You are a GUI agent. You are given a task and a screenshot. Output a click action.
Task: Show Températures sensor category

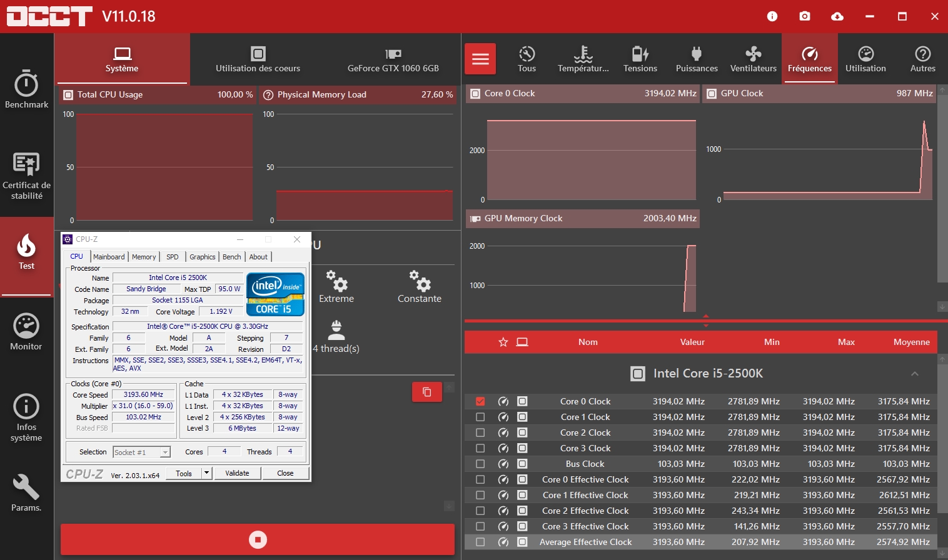click(583, 59)
